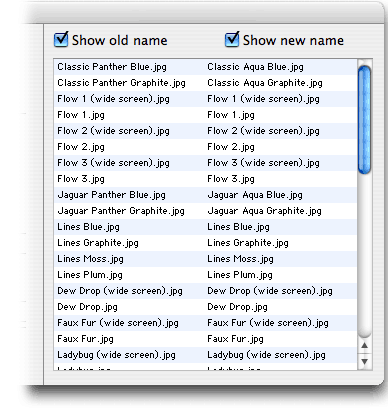
Task: Select new name Lines Graphite.jpg
Action: 248,243
